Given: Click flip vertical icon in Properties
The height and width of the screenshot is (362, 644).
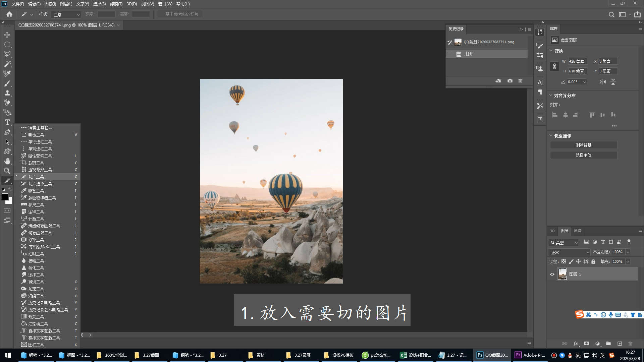Looking at the screenshot, I should [613, 82].
